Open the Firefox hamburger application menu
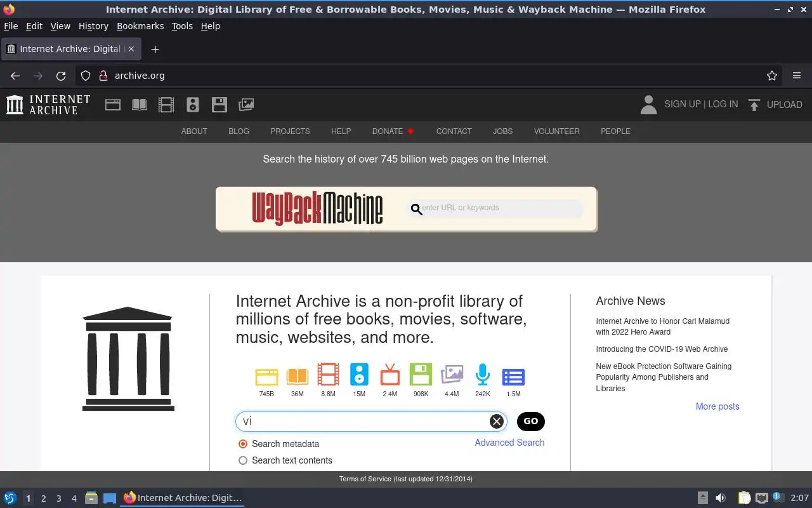The height and width of the screenshot is (508, 812). coord(797,76)
